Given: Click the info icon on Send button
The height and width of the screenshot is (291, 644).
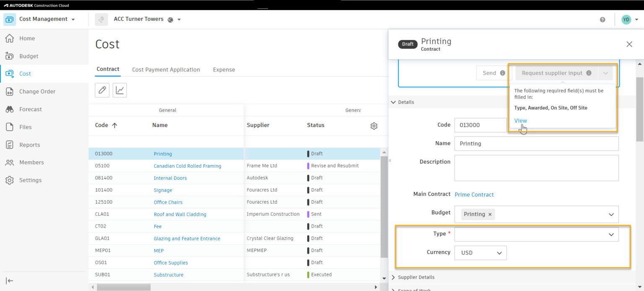Looking at the screenshot, I should click(503, 73).
